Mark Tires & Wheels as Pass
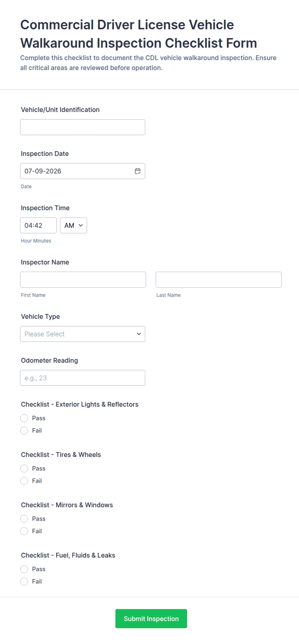The image size is (299, 644). click(x=24, y=469)
